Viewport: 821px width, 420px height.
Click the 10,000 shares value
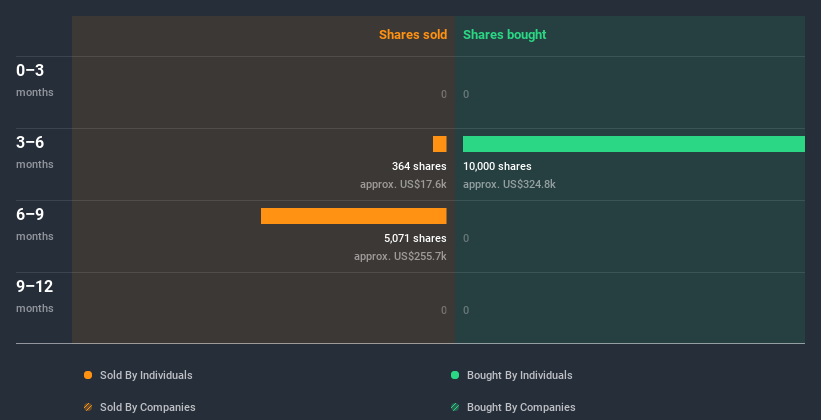497,167
